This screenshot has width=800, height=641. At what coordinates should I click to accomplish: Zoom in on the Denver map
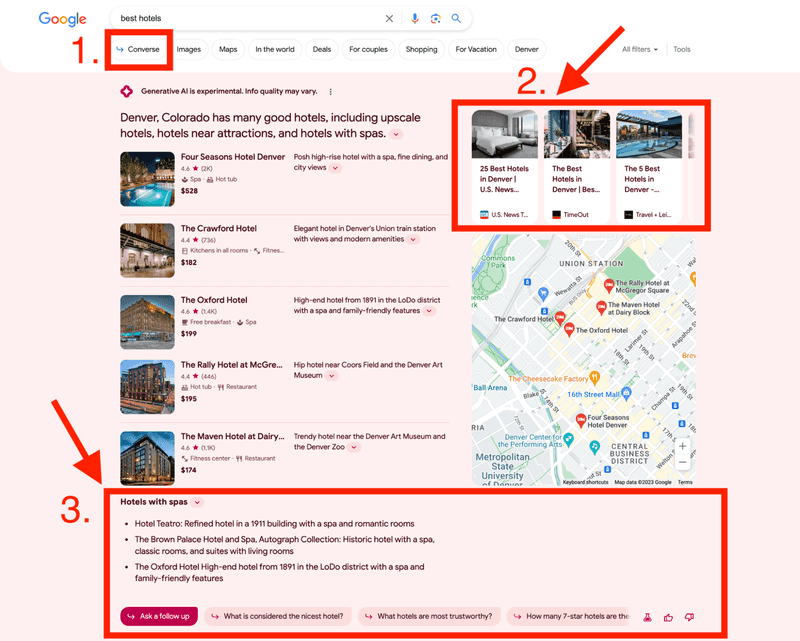[x=684, y=447]
